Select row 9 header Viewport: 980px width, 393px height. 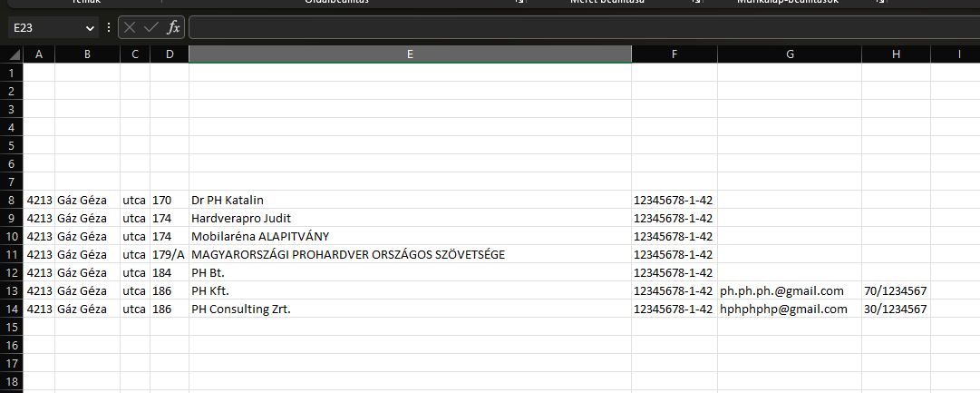point(12,219)
